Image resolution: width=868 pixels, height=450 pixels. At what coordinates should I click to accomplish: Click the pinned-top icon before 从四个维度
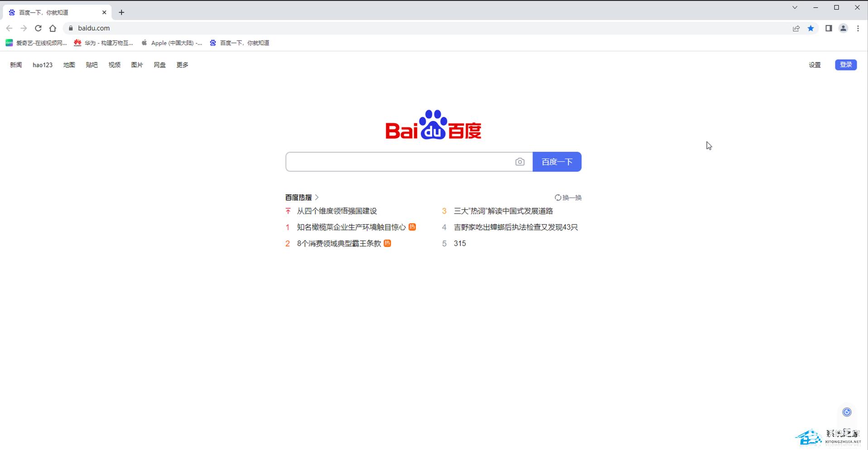(288, 211)
